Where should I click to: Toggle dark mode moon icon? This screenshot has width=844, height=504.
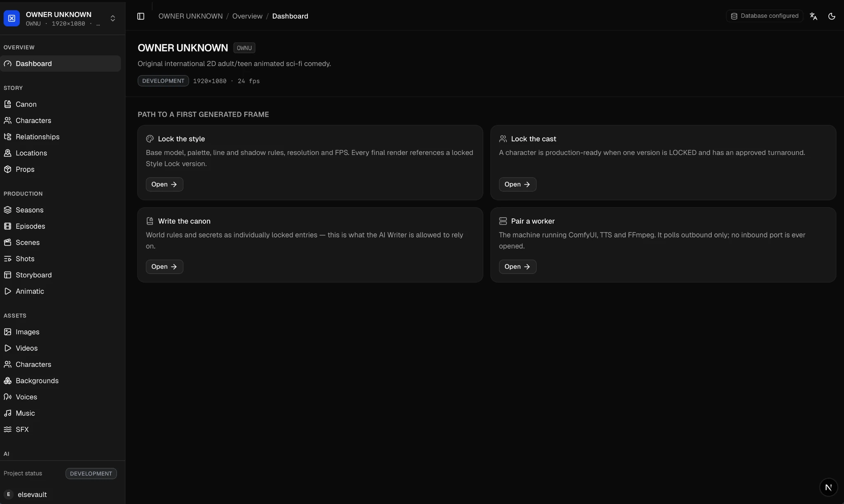pyautogui.click(x=832, y=16)
